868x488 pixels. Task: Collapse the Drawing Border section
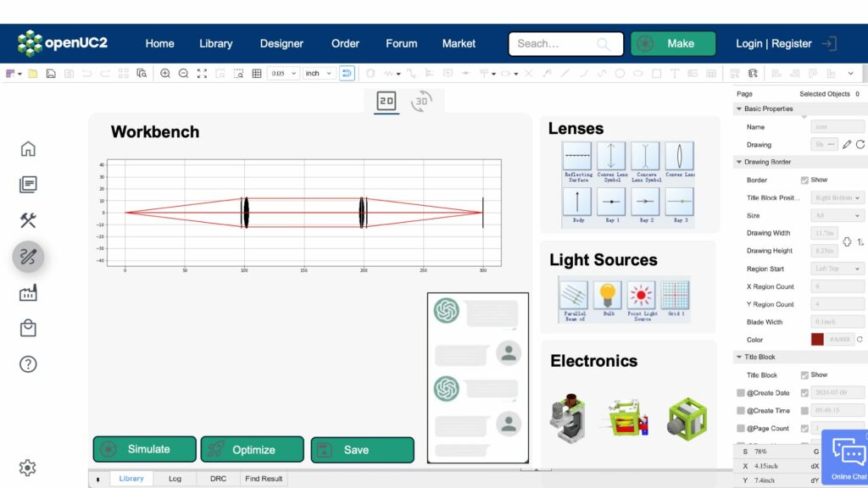[x=739, y=162]
